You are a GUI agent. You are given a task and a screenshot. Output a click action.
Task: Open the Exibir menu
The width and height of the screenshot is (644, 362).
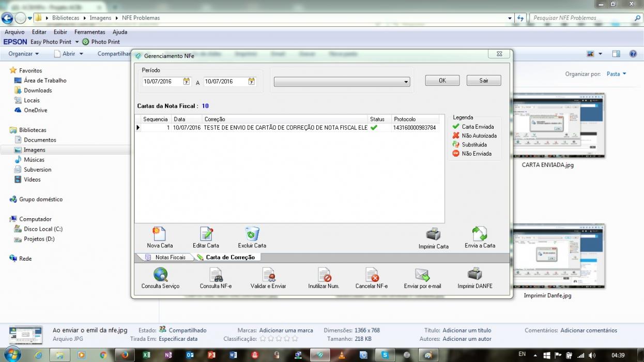coord(60,32)
